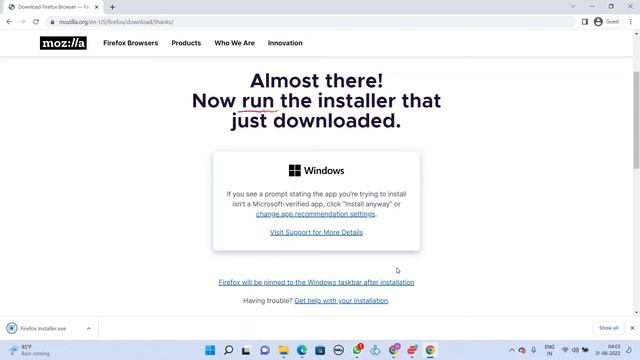Open Visit Support for More Details link
Image resolution: width=640 pixels, height=360 pixels.
pyautogui.click(x=316, y=232)
